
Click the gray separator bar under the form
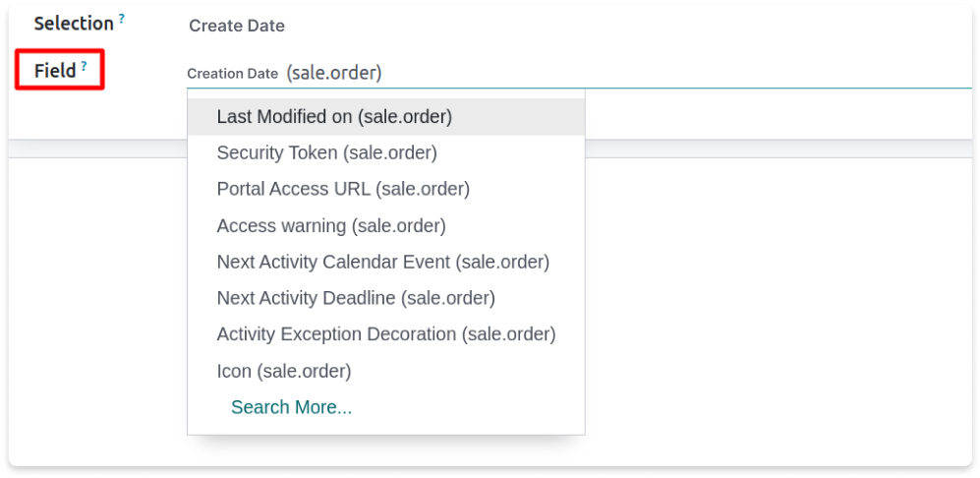coord(490,149)
